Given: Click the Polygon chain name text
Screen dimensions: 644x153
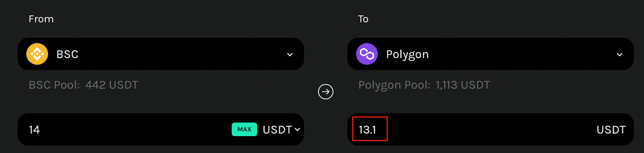Looking at the screenshot, I should click(x=407, y=55).
